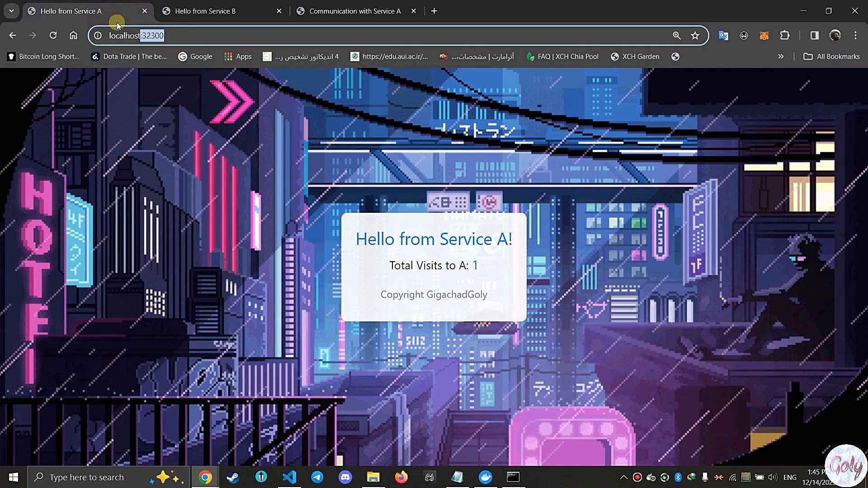Open Telegram from the taskbar
868x488 pixels.
[x=317, y=477]
